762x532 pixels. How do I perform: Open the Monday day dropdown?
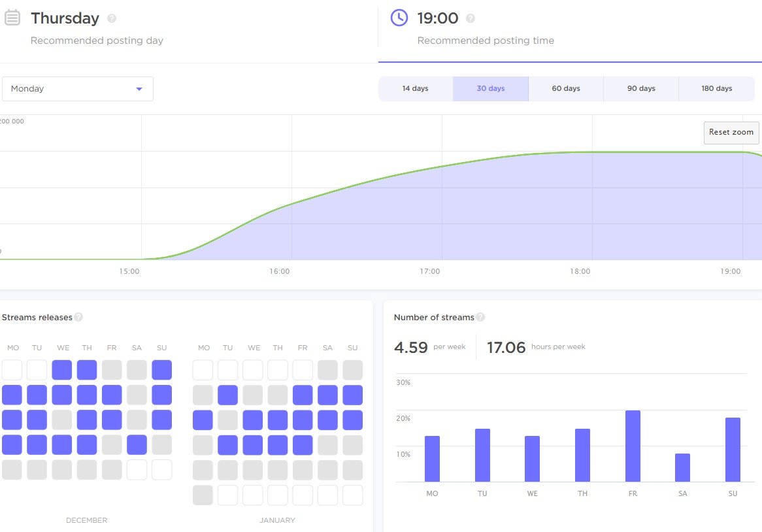77,89
